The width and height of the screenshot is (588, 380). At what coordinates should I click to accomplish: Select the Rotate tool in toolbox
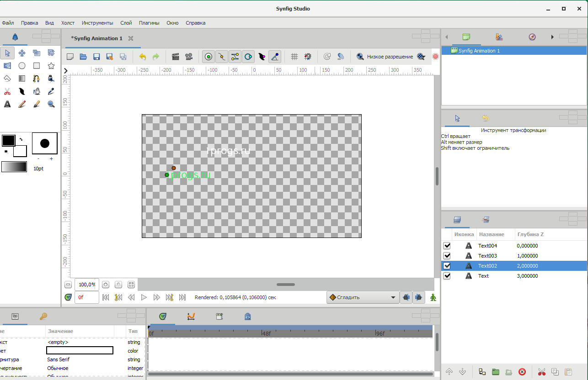point(51,53)
